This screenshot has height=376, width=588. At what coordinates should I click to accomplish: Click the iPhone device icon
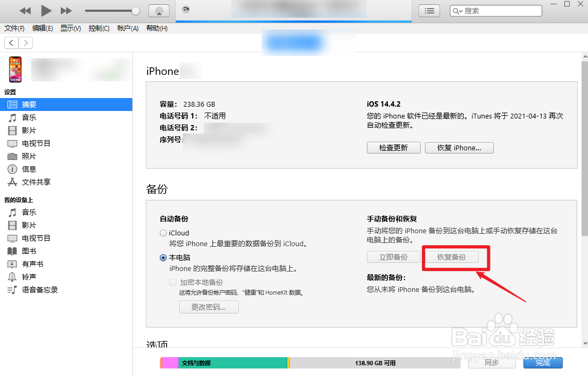(16, 69)
